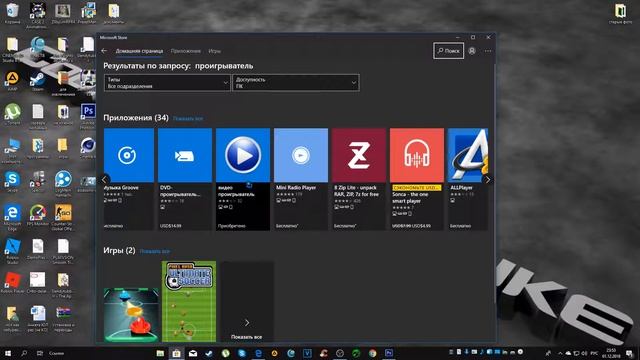Screen dimensions: 640x360
Task: Open Steam desktop shortcut
Action: click(38, 81)
